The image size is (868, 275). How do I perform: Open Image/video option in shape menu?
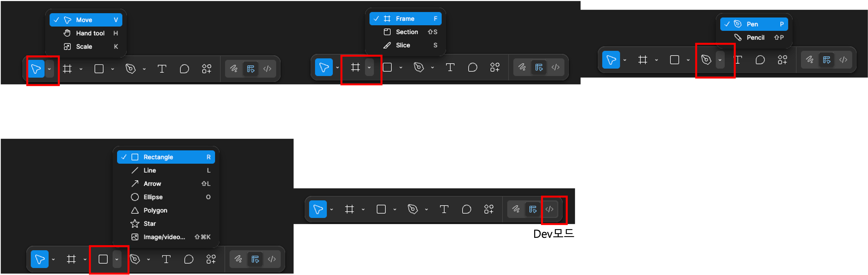coord(166,237)
